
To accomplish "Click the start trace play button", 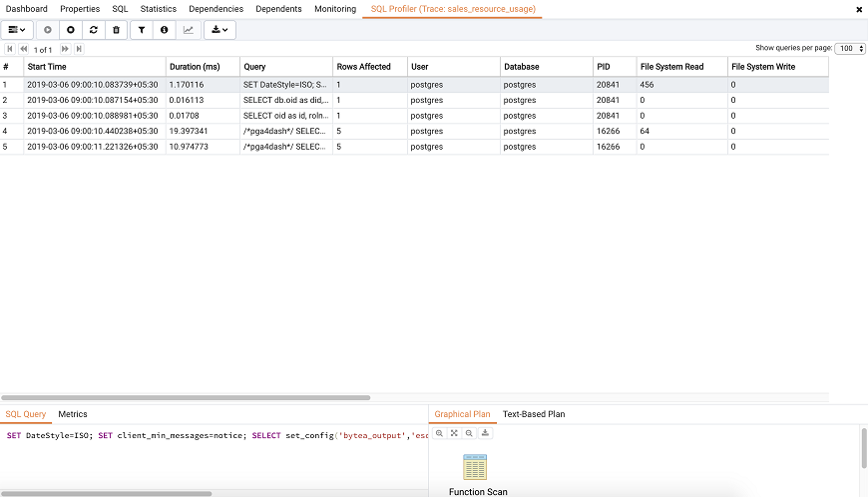I will (x=48, y=30).
